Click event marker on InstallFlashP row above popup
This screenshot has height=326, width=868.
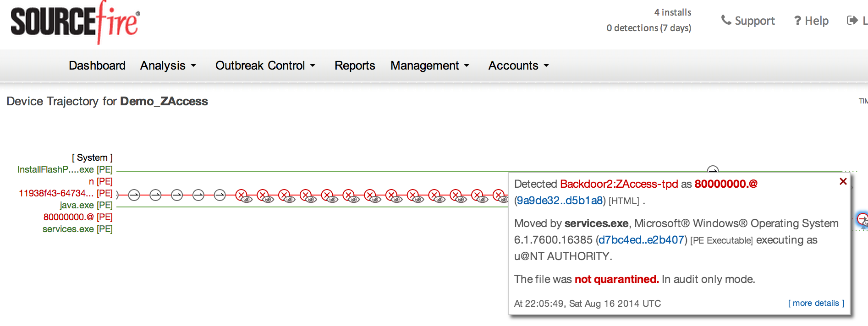[x=713, y=169]
